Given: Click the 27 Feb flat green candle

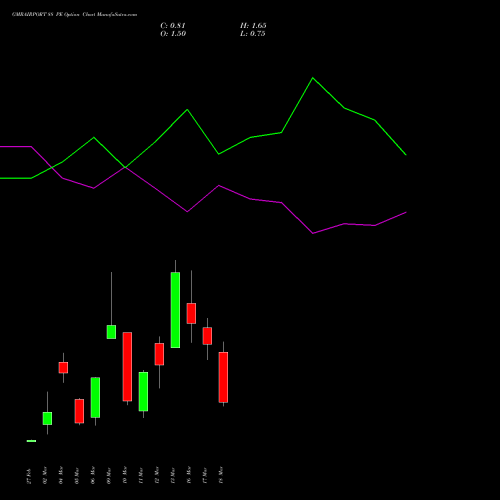Looking at the screenshot, I should 31,441.
